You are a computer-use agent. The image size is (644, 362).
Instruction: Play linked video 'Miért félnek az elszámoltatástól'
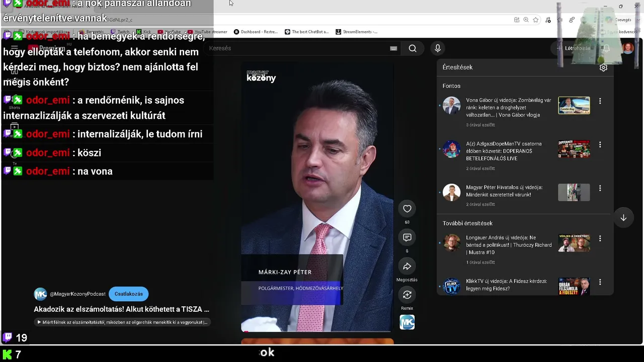click(x=122, y=322)
